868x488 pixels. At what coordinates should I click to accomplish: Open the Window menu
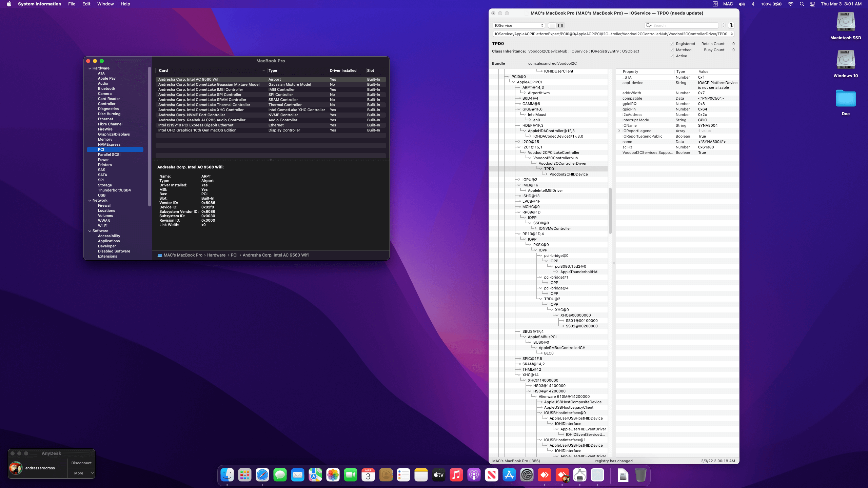[x=105, y=4]
